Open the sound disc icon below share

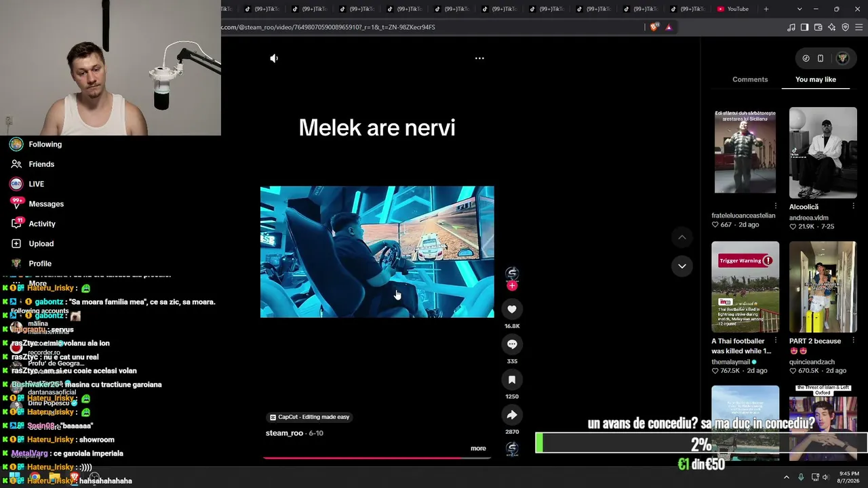[x=512, y=449]
